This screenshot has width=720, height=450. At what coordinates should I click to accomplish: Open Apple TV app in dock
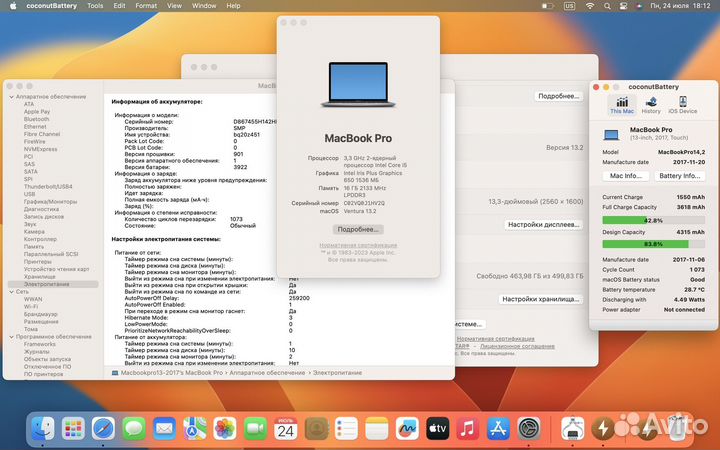(x=437, y=429)
